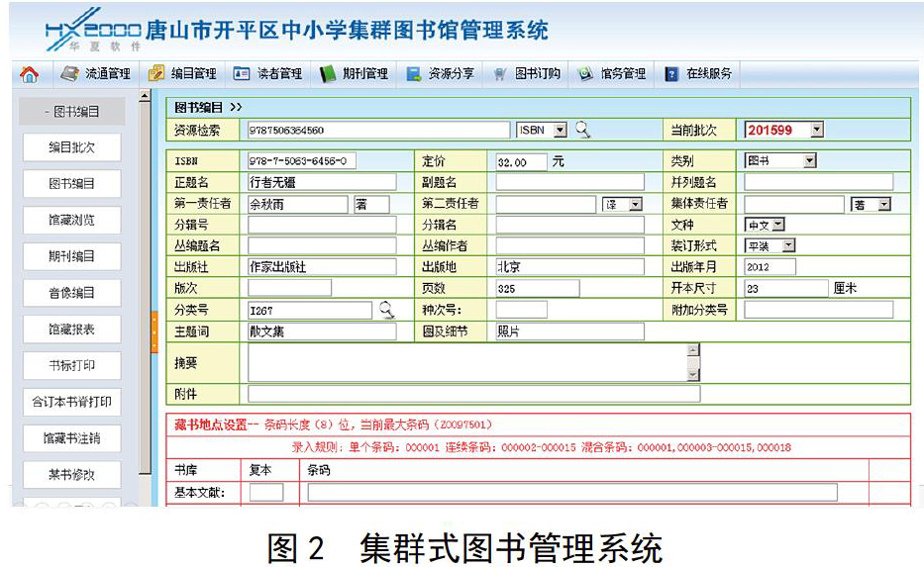Click the 种次号 field
This screenshot has width=924, height=567.
(521, 310)
